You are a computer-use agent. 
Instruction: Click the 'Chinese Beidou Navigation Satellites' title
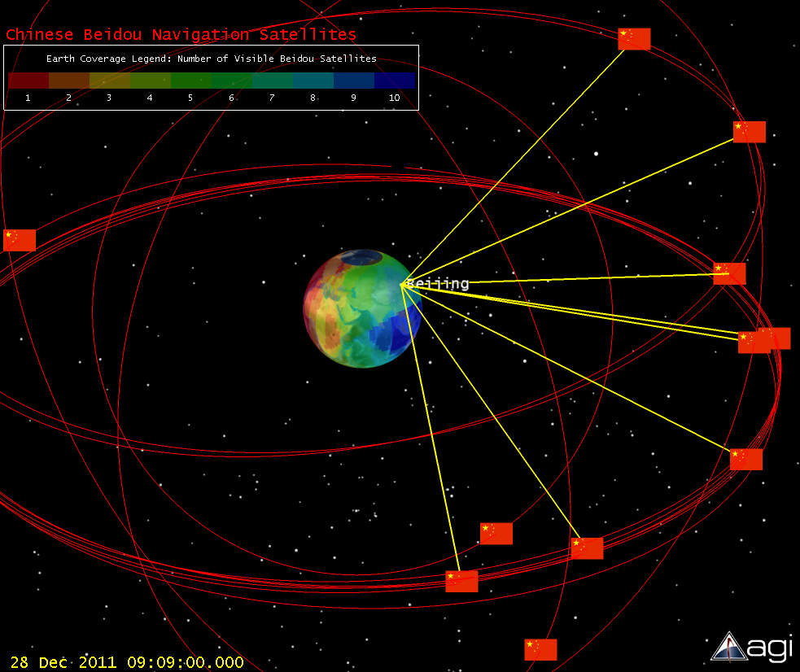click(181, 34)
